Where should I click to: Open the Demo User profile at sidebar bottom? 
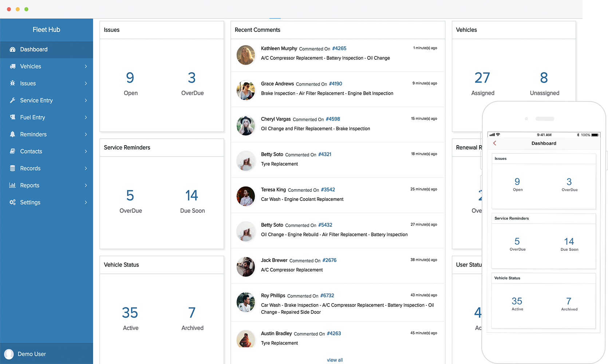pyautogui.click(x=31, y=354)
